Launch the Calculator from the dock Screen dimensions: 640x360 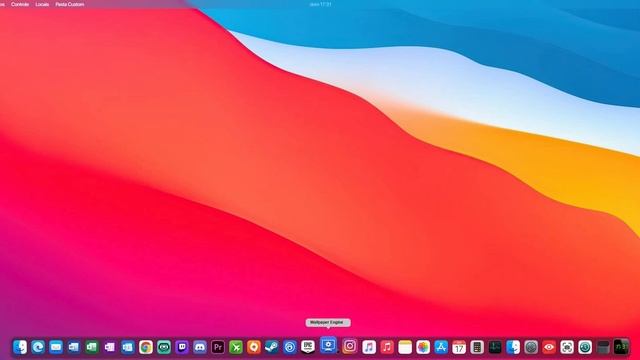point(477,347)
